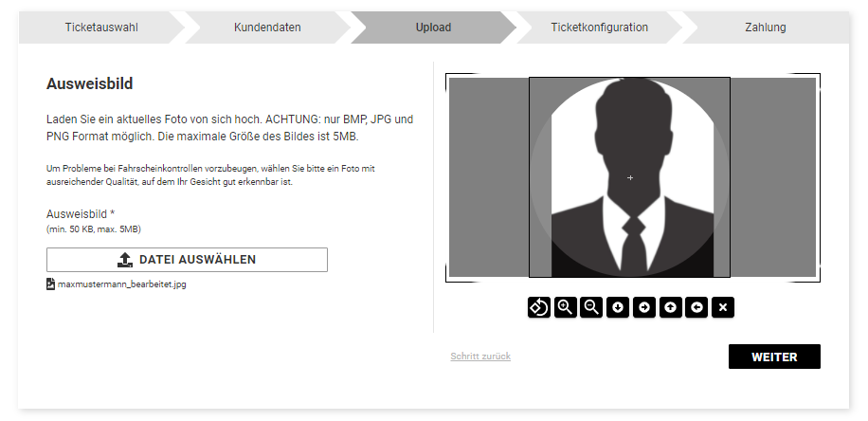Move the photo right with arrow button
This screenshot has height=421, width=868.
click(643, 307)
